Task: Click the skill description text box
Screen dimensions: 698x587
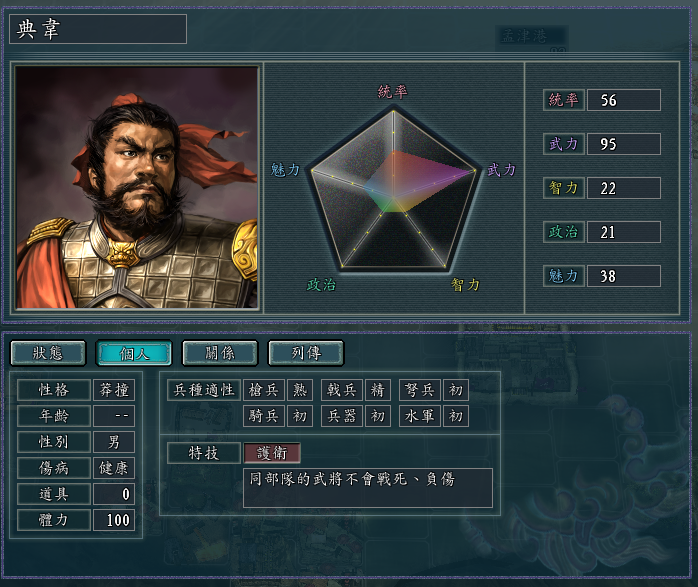Action: pos(368,488)
